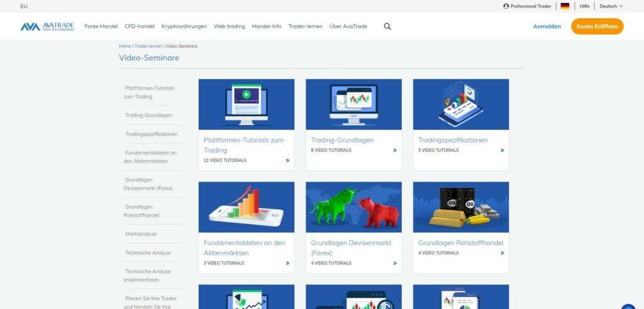Select Technische Analyse implementieren in sidebar
This screenshot has height=309, width=644.
click(x=147, y=275)
